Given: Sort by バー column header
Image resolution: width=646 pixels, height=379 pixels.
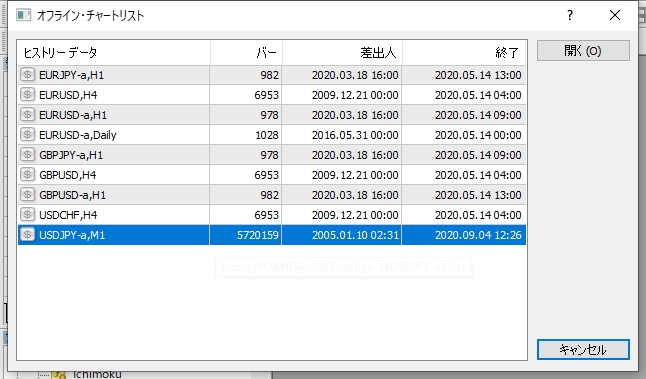Looking at the screenshot, I should [x=246, y=53].
